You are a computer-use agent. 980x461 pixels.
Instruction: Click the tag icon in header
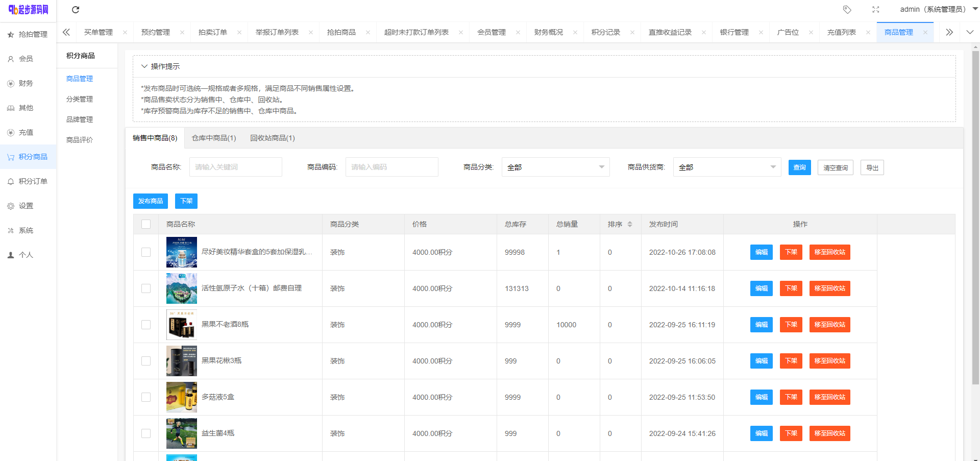pos(847,10)
